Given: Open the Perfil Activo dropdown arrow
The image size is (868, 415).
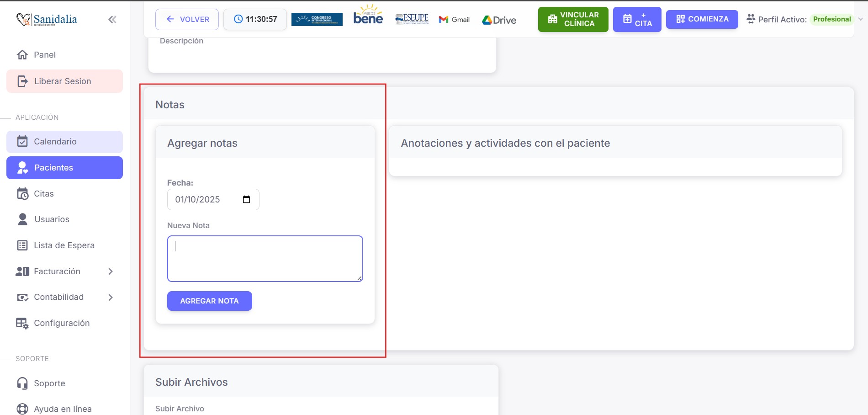Looking at the screenshot, I should tap(860, 19).
